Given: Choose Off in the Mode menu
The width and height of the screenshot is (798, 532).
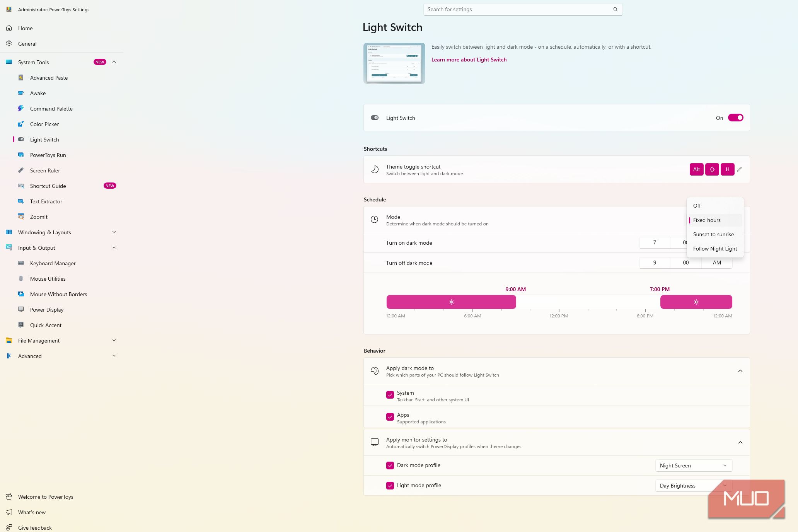Looking at the screenshot, I should [x=715, y=206].
